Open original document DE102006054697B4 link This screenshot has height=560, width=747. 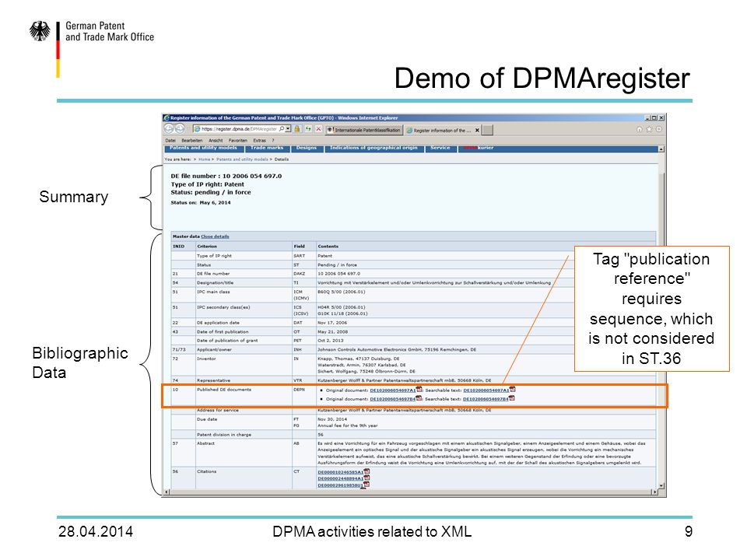[392, 399]
